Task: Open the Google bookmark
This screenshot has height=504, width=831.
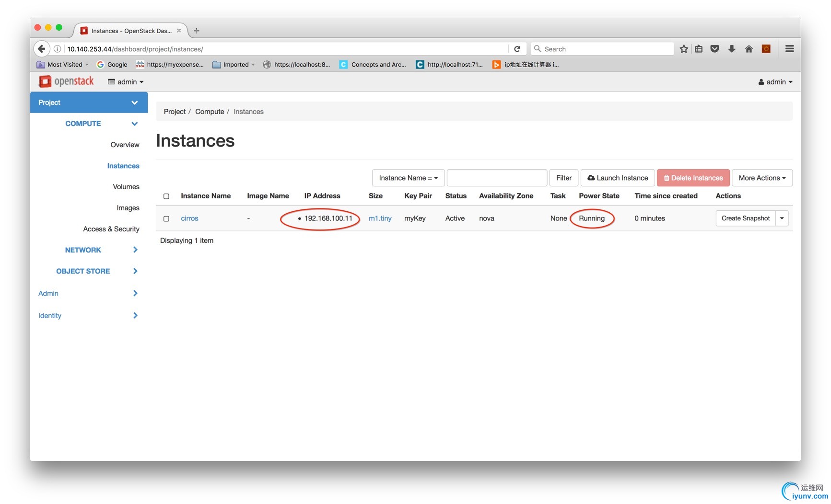Action: click(x=112, y=65)
